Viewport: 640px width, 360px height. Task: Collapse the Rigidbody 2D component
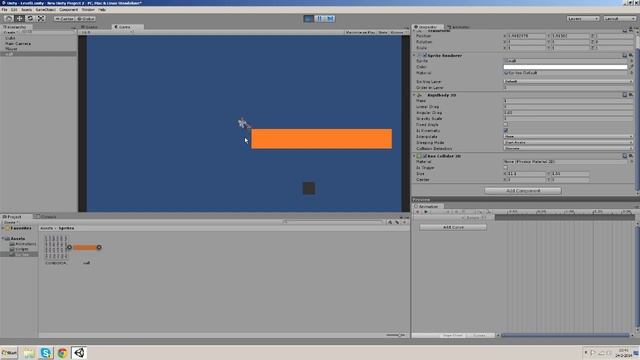coord(415,95)
